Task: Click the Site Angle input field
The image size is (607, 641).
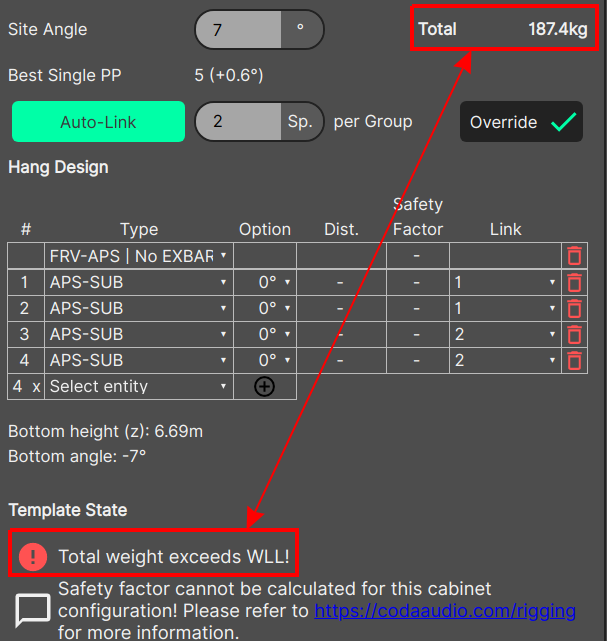Action: coord(239,29)
